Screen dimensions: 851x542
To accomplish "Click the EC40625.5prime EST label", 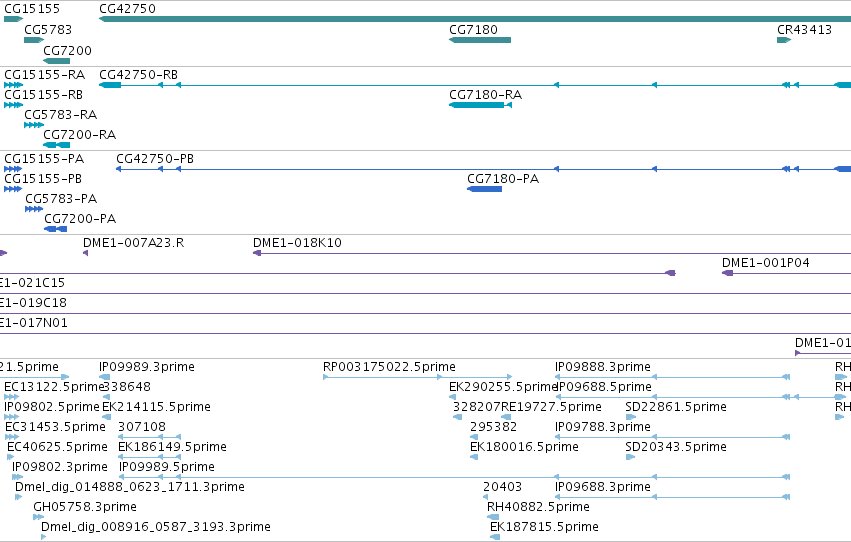I will 58,447.
